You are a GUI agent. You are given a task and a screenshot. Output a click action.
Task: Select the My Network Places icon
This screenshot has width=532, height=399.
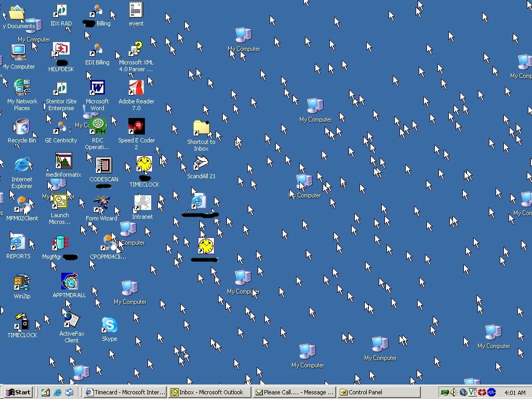click(22, 88)
